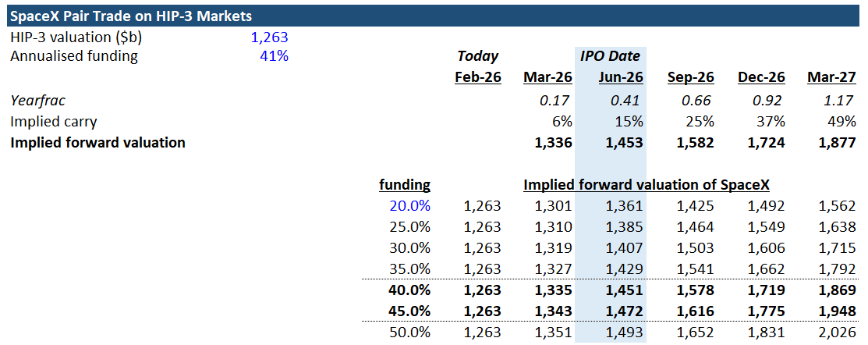Click the 'IPO Date' header cell

[610, 56]
